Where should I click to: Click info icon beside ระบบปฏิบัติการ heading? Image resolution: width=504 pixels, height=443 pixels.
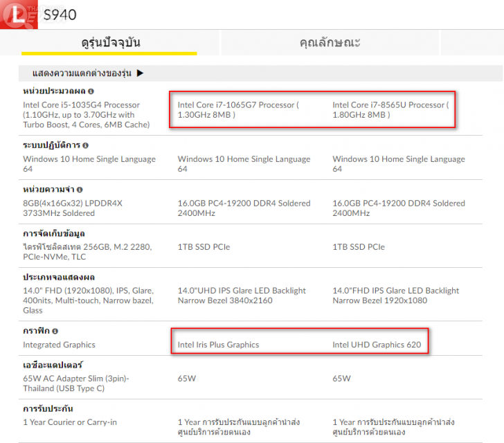pyautogui.click(x=85, y=145)
